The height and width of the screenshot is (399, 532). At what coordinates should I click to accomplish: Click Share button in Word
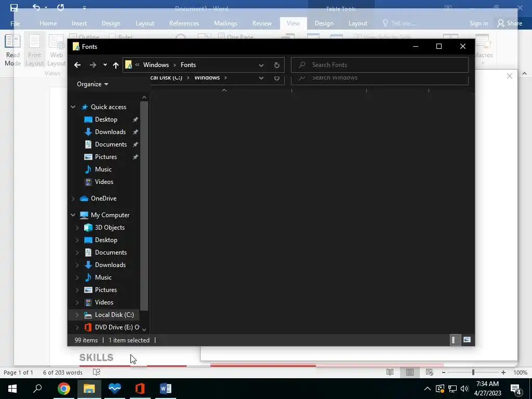[510, 23]
